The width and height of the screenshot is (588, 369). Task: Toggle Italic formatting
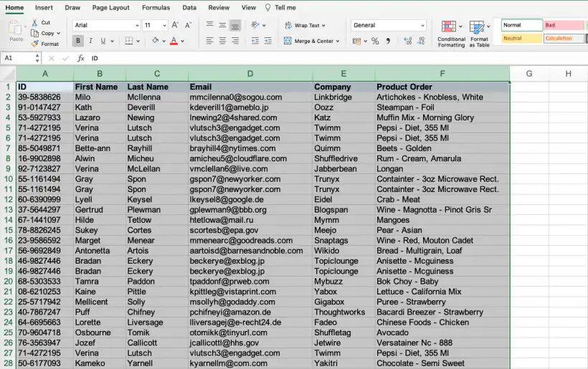point(90,41)
